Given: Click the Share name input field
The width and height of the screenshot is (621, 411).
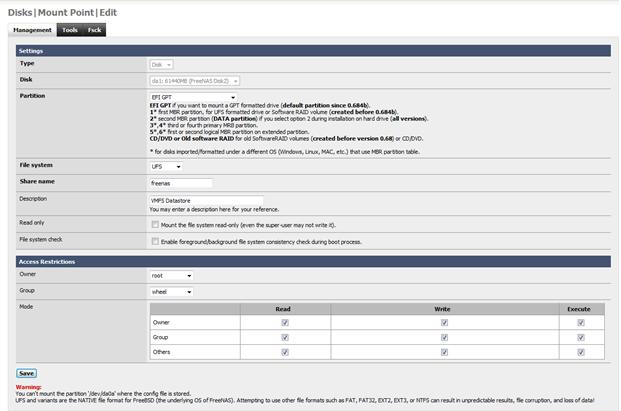Looking at the screenshot, I should coord(181,183).
